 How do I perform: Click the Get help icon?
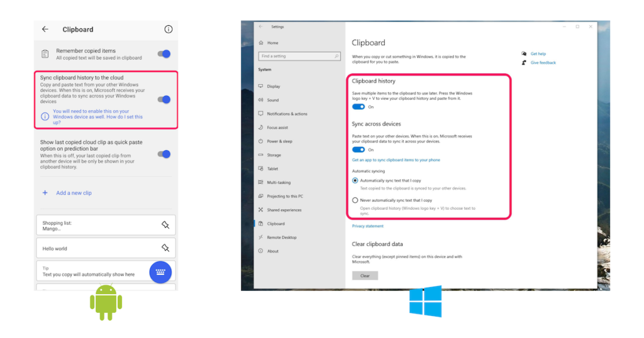pos(524,54)
